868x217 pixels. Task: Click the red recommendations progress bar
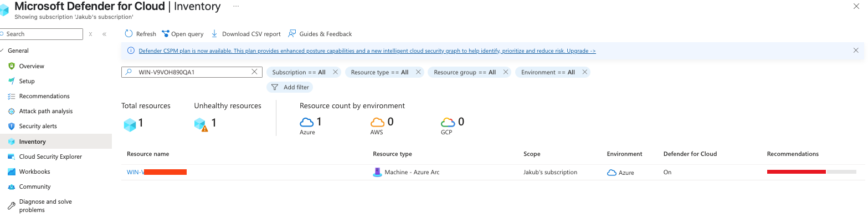coord(797,172)
